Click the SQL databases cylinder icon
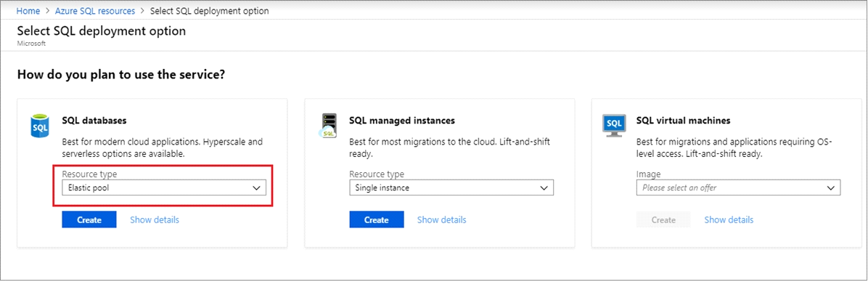Viewport: 868px width, 282px height. pos(40,126)
